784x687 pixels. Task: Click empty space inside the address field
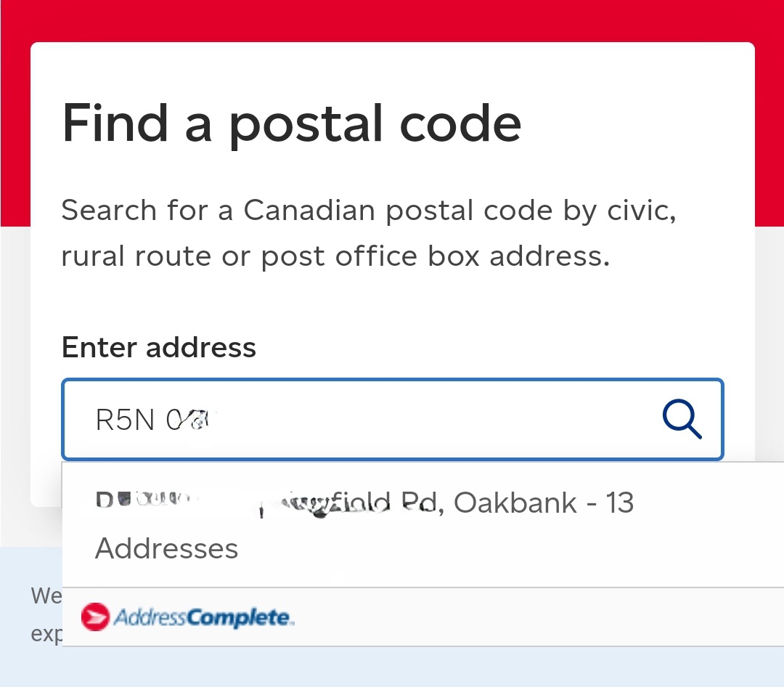(x=436, y=420)
